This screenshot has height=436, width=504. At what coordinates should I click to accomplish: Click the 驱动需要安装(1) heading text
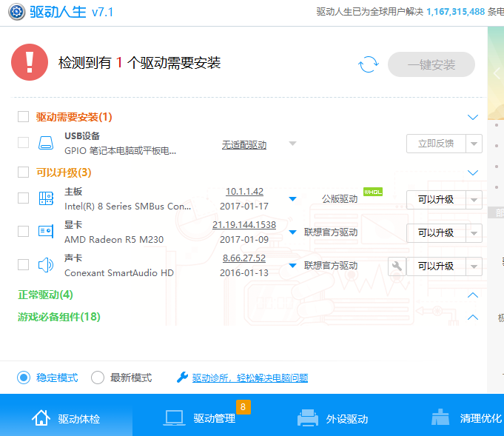point(74,117)
